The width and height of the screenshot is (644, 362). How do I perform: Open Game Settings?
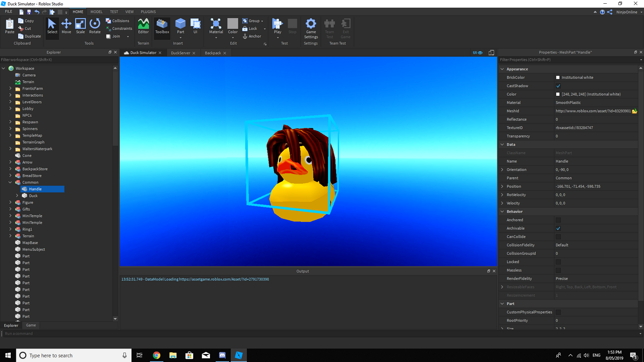pos(310,28)
